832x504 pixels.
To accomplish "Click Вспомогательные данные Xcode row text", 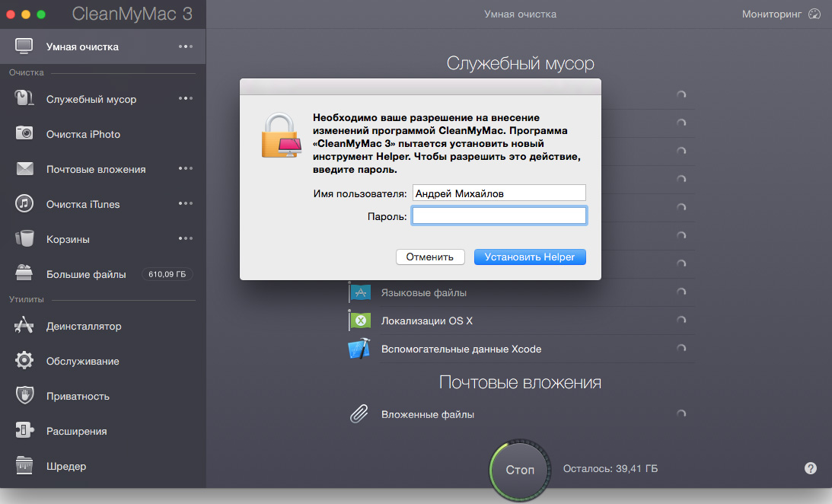I will click(x=461, y=349).
